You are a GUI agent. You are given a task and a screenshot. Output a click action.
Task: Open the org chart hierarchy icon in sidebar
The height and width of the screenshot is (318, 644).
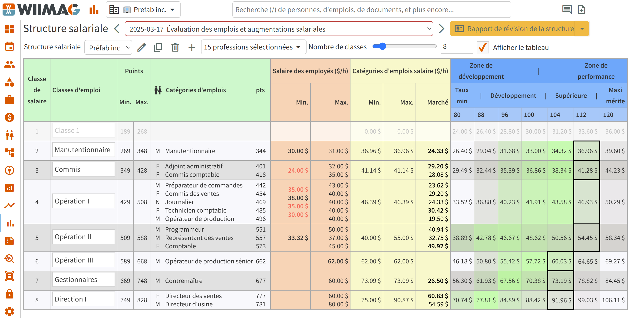pyautogui.click(x=10, y=152)
